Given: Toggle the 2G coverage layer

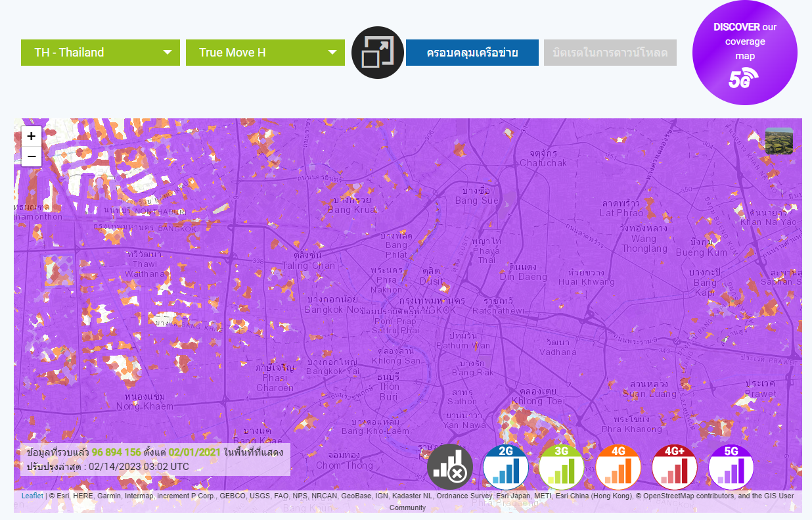Looking at the screenshot, I should click(x=506, y=467).
